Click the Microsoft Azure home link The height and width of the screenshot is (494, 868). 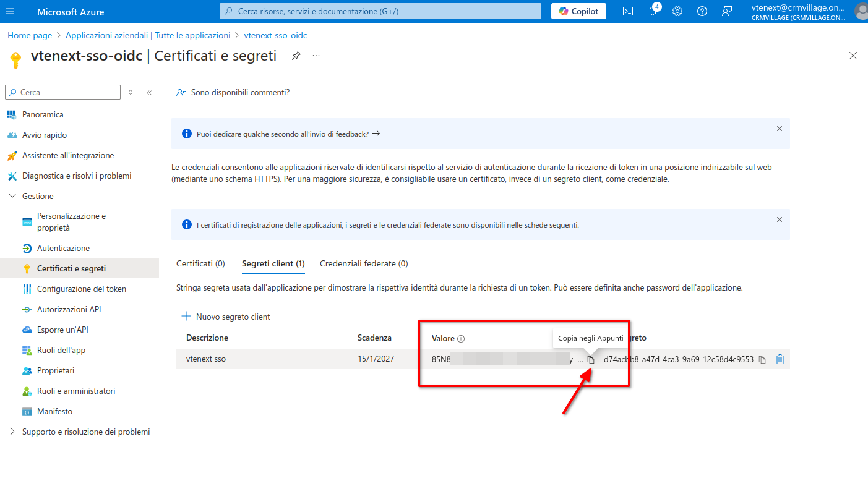(x=71, y=12)
